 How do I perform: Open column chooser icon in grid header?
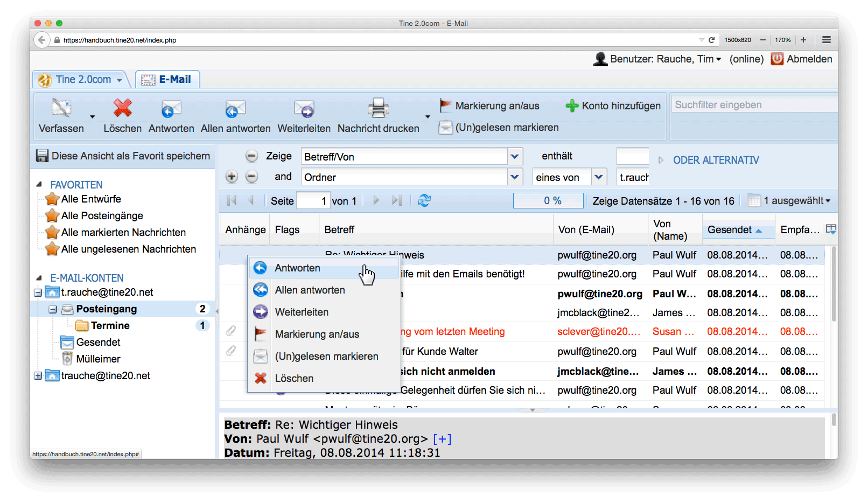click(x=831, y=229)
